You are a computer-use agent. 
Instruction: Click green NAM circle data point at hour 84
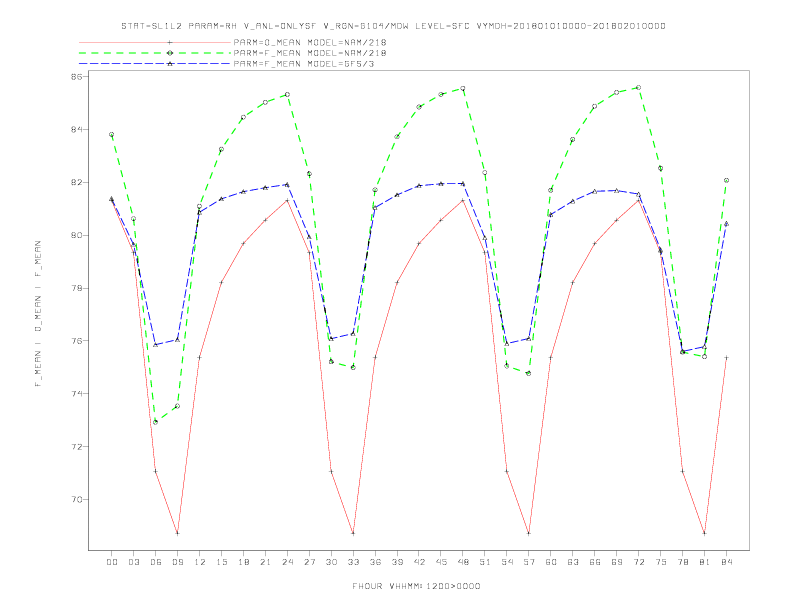pos(726,180)
